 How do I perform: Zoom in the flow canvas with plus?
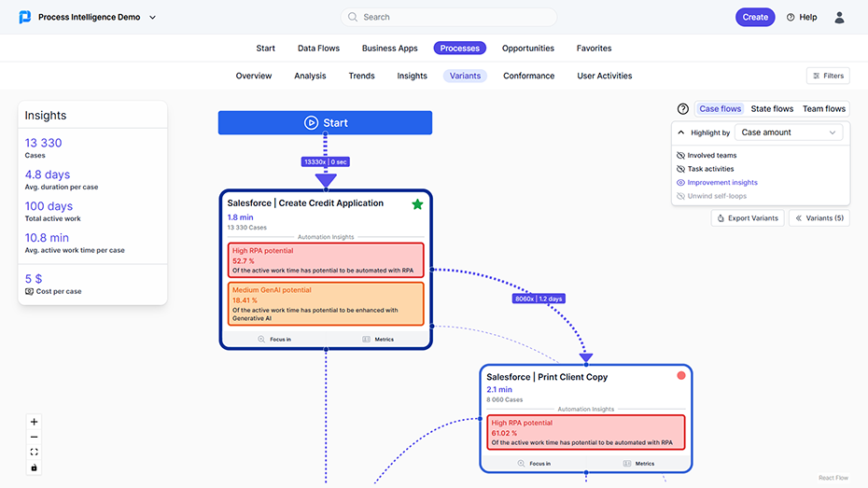tap(34, 422)
